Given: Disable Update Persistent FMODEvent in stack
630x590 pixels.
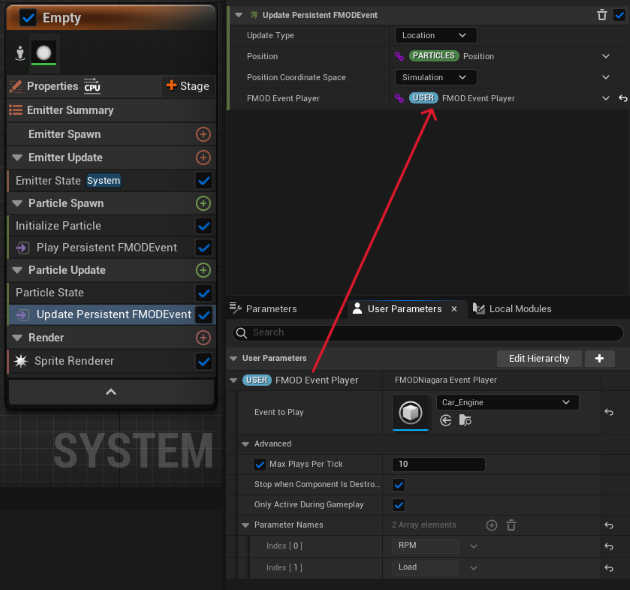Looking at the screenshot, I should click(x=204, y=315).
